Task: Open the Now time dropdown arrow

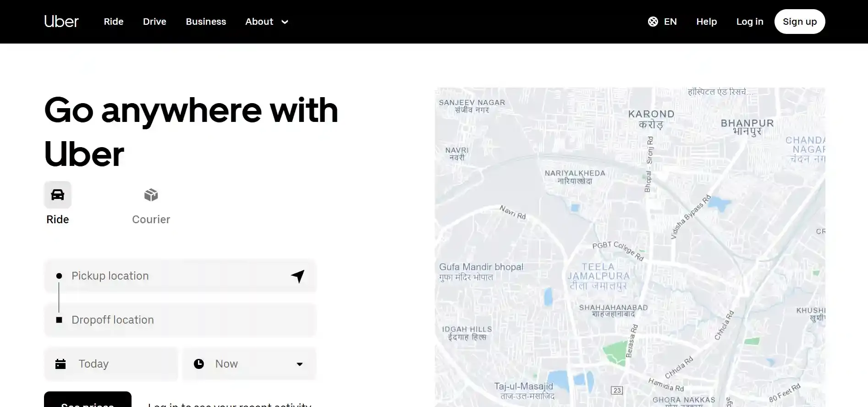Action: pos(300,364)
